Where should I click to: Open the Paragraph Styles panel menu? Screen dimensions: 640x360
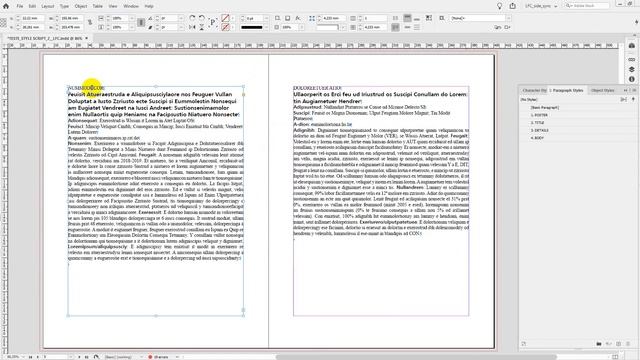pyautogui.click(x=633, y=90)
